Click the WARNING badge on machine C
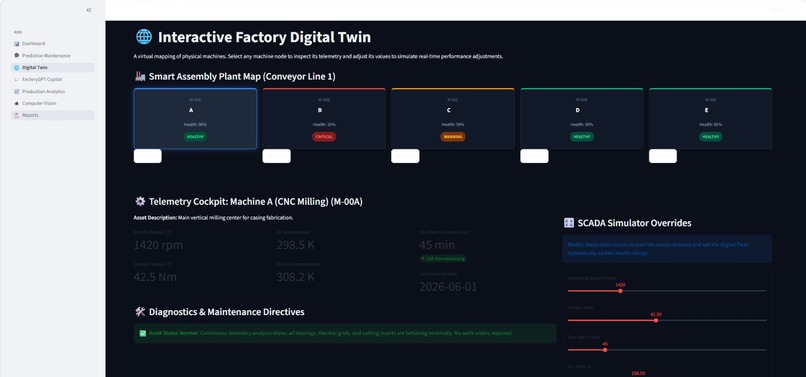This screenshot has width=806, height=377. [453, 137]
